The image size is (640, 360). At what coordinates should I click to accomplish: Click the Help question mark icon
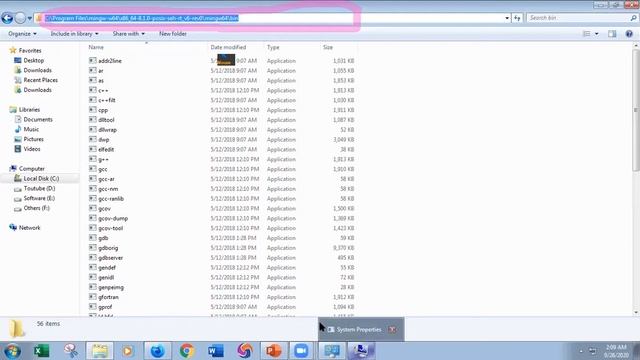point(629,34)
